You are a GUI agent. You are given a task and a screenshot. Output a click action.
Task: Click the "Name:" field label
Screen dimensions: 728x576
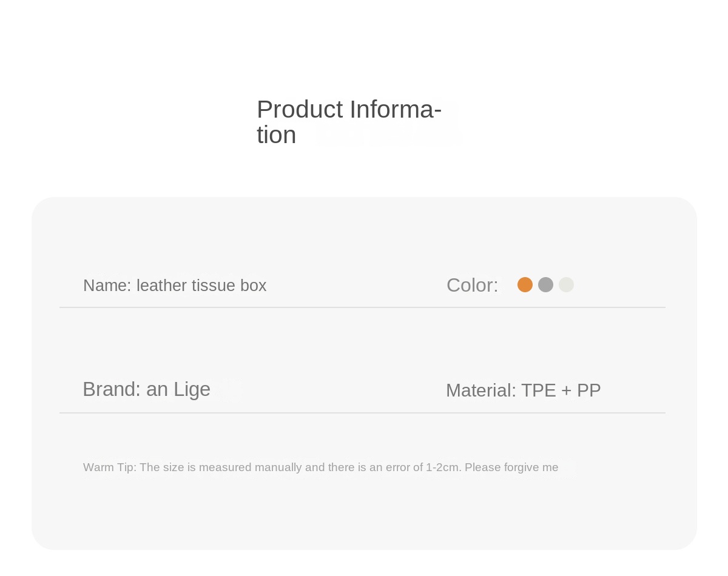(107, 286)
